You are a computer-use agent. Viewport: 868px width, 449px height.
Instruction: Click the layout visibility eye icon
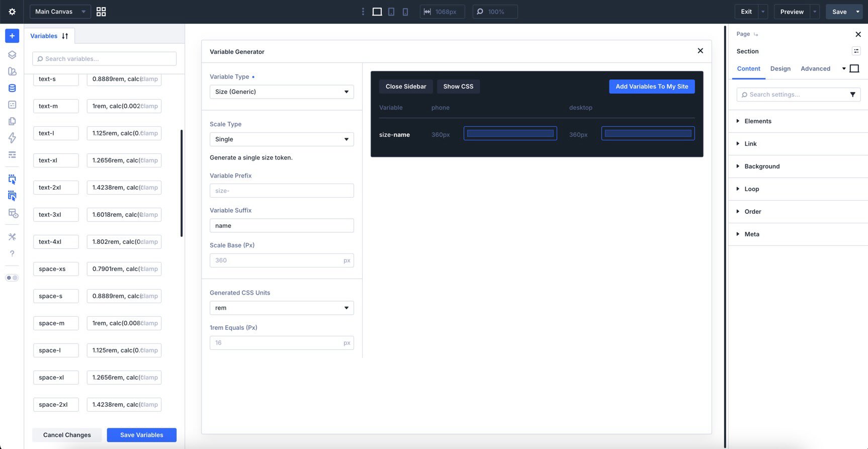(x=13, y=213)
